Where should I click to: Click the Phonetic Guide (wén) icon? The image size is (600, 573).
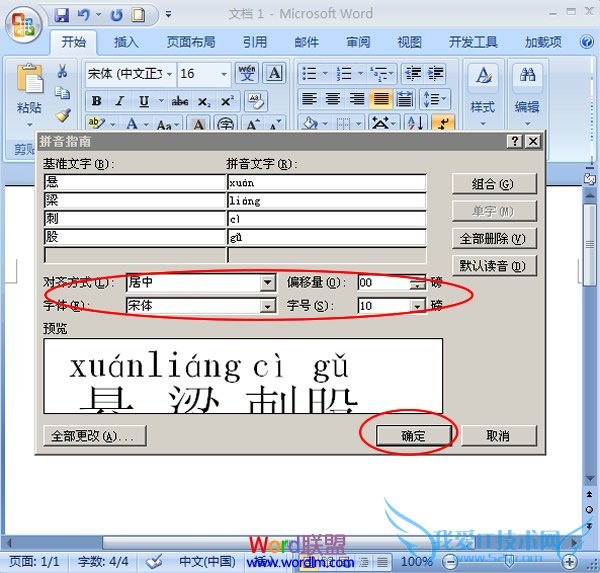click(x=247, y=74)
